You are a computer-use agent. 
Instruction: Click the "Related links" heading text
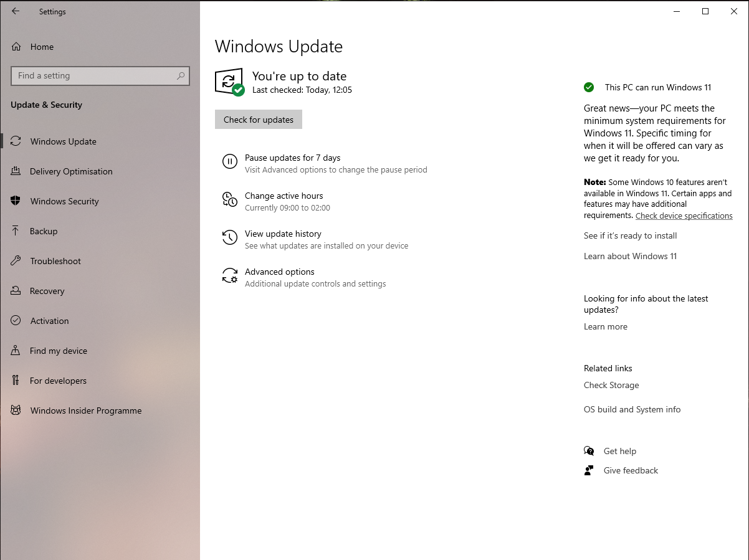point(608,368)
